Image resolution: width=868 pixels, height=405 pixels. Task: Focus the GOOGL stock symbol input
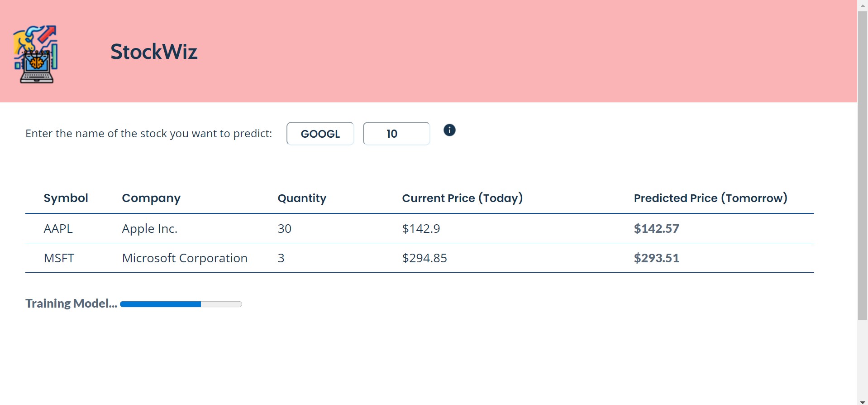(320, 134)
